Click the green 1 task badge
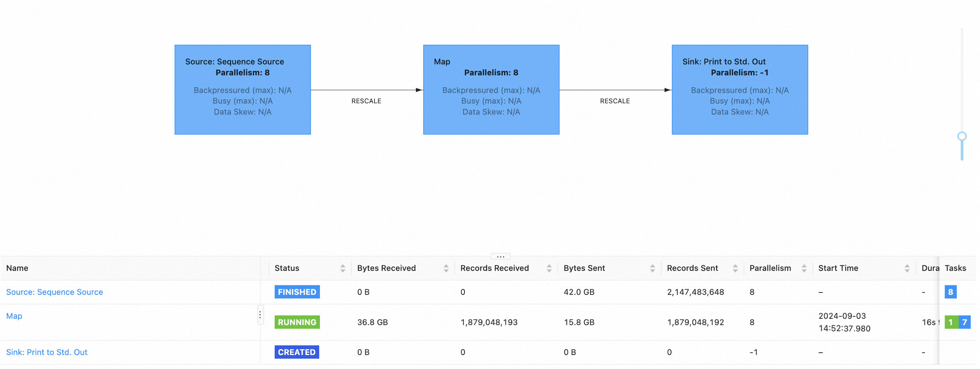 (x=951, y=322)
